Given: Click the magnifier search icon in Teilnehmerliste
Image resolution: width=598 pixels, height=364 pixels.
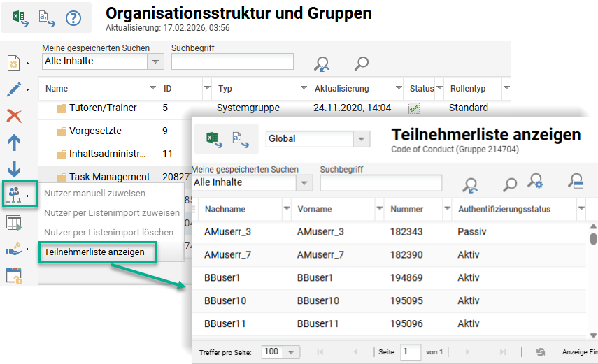Looking at the screenshot, I should pyautogui.click(x=509, y=185).
